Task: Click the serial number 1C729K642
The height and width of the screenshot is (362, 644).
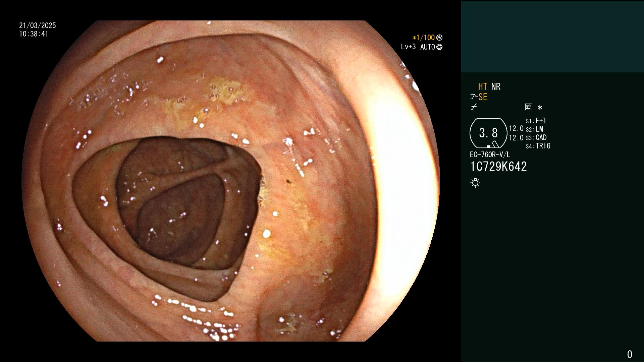Action: tap(498, 166)
